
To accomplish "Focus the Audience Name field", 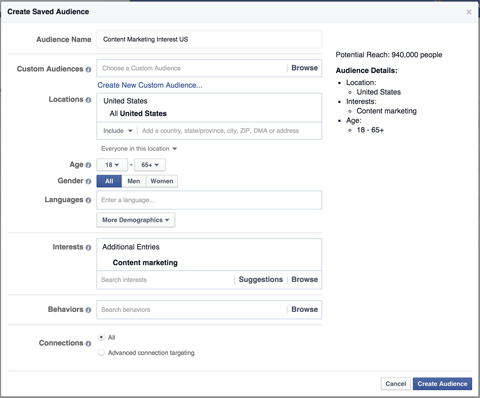I will pyautogui.click(x=209, y=39).
